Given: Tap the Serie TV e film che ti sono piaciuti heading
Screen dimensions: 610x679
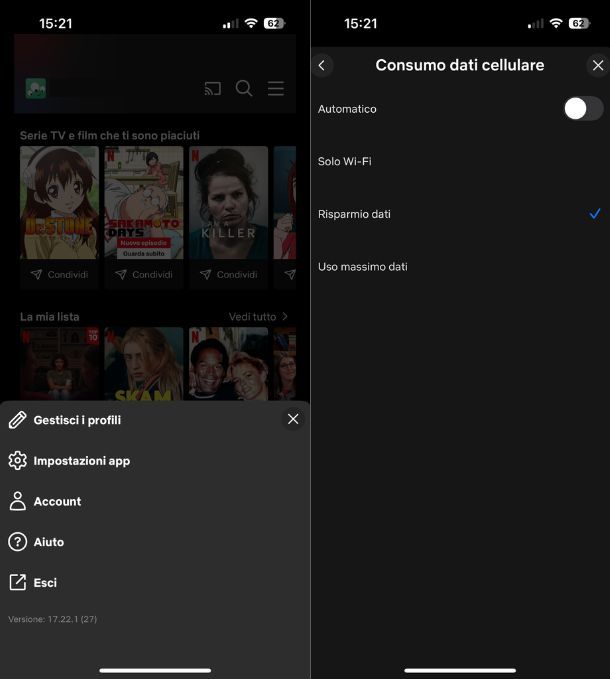Looking at the screenshot, I should tap(110, 136).
